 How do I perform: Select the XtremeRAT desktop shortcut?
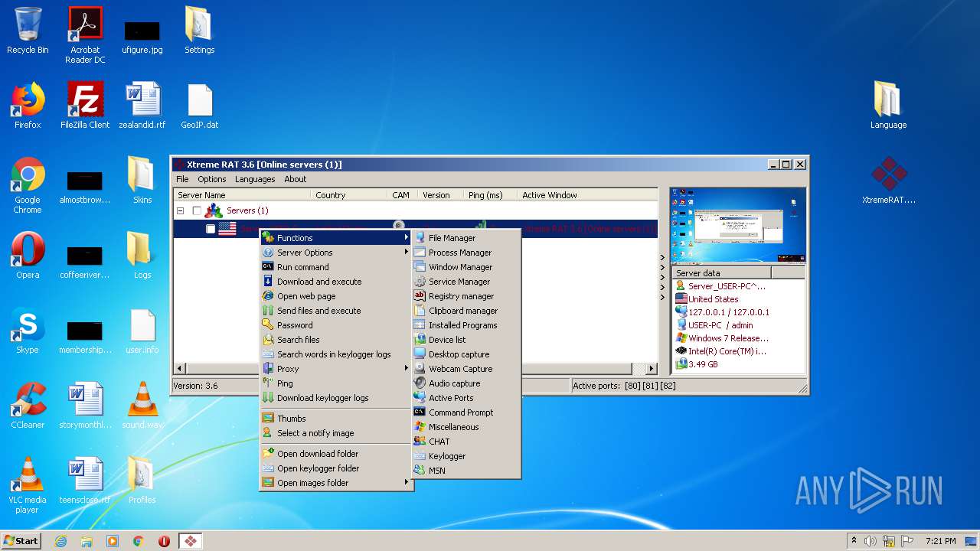tap(889, 181)
